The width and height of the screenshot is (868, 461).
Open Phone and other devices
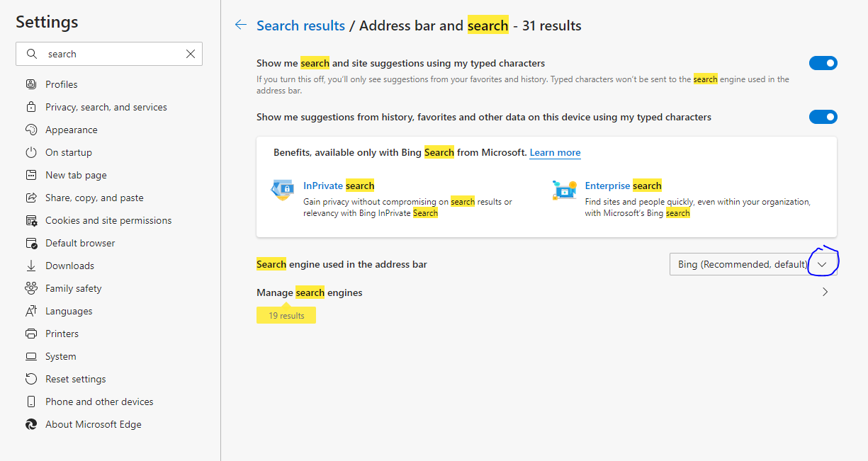[x=99, y=402]
